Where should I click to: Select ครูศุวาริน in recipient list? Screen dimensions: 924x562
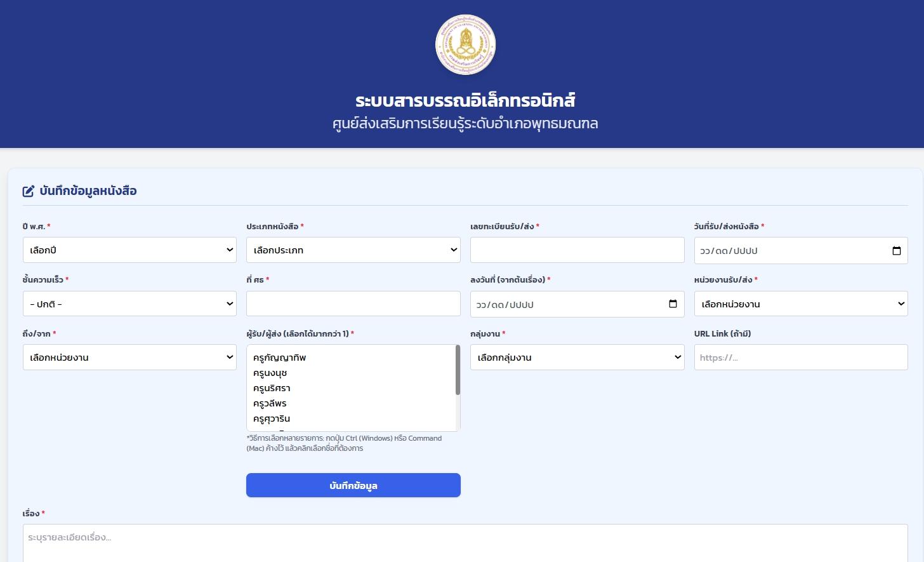point(272,418)
